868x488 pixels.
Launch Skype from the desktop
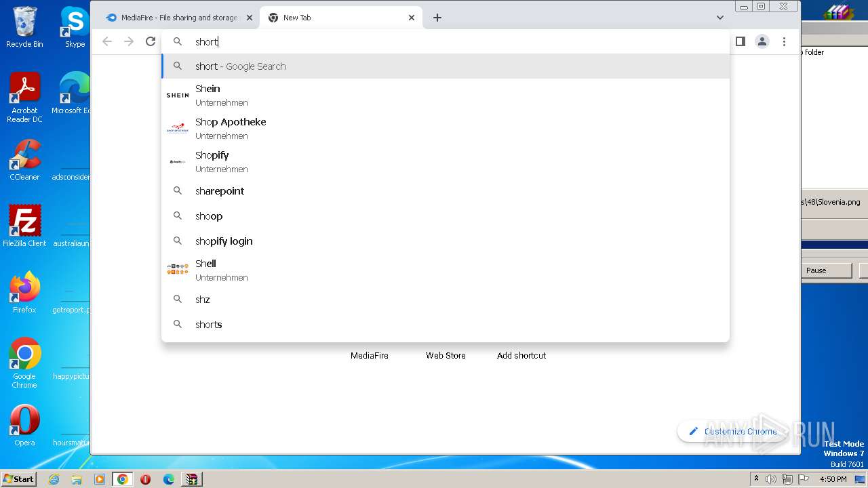pos(75,27)
